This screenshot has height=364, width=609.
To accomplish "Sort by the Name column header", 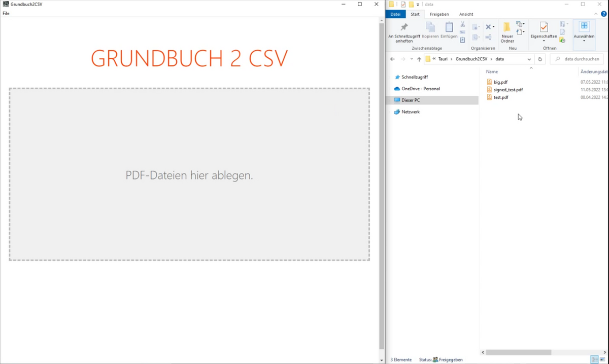I will tap(492, 72).
